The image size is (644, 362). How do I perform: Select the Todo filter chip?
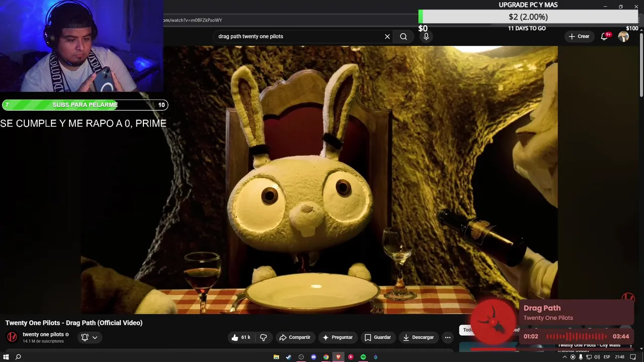click(x=466, y=330)
